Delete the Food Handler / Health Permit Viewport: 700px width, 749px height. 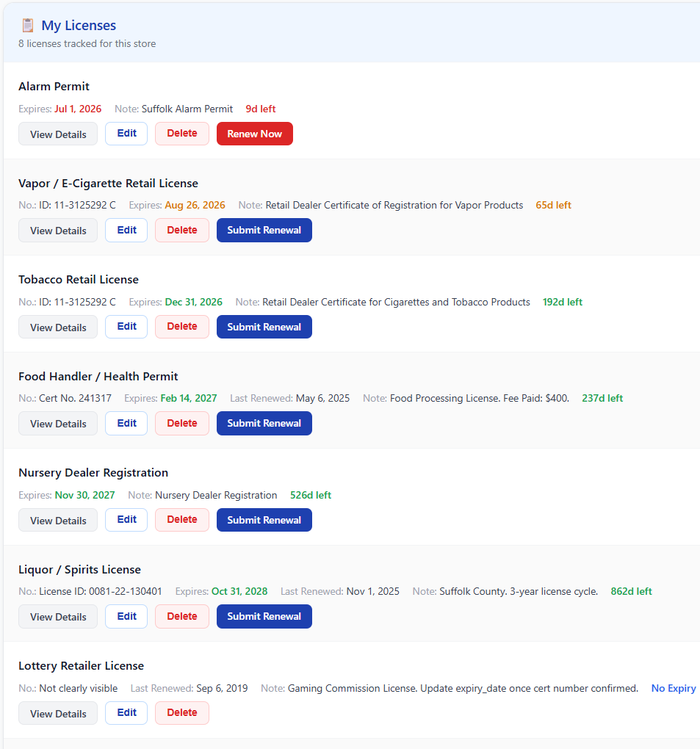pos(182,423)
